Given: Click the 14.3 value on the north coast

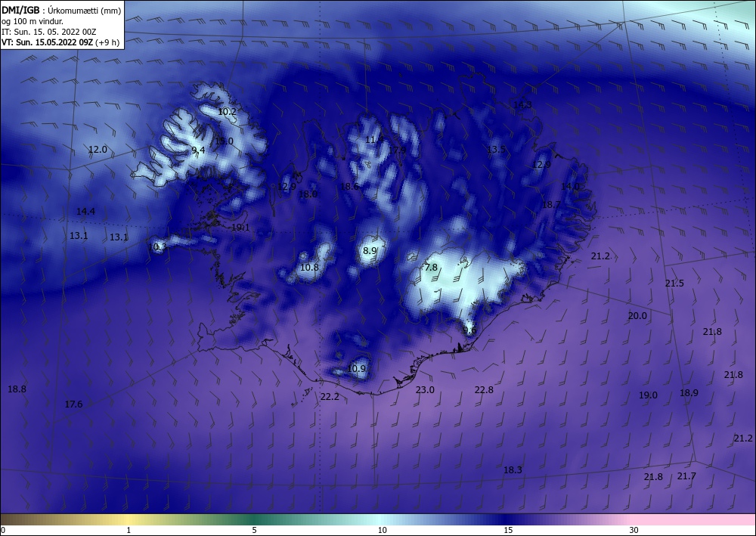Looking at the screenshot, I should pyautogui.click(x=522, y=104).
